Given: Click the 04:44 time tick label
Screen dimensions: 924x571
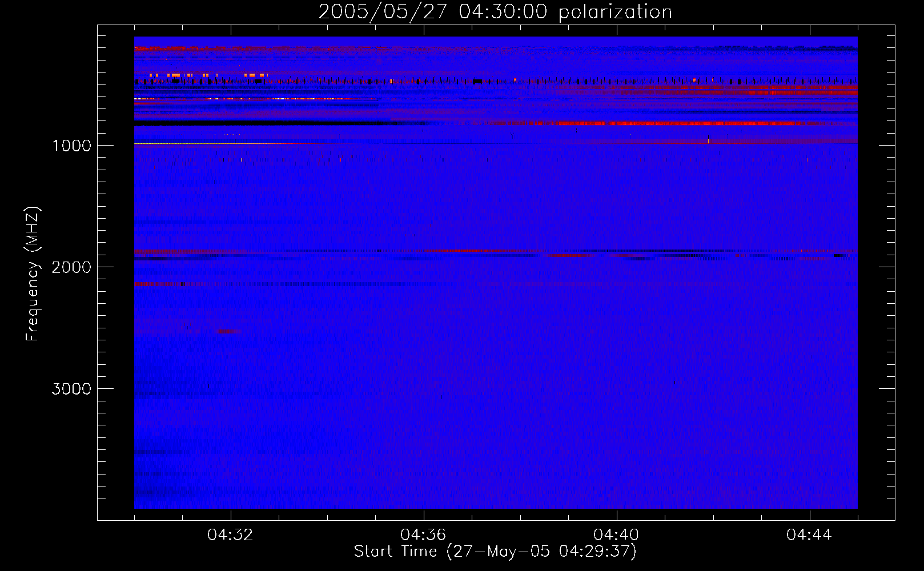Looking at the screenshot, I should coord(809,535).
